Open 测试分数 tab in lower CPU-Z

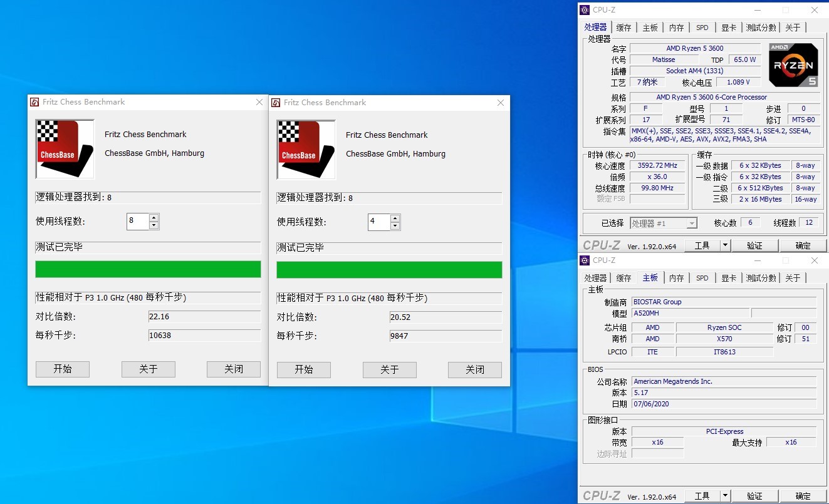coord(761,278)
